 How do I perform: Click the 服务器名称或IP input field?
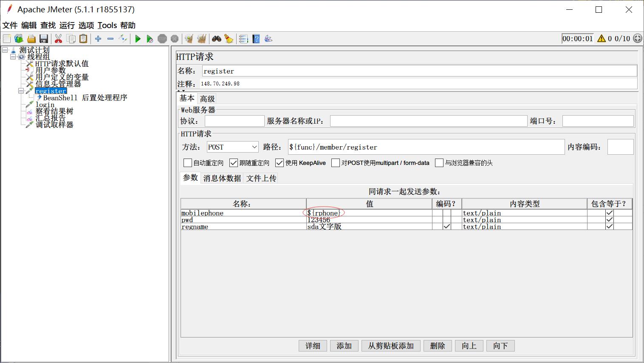point(428,121)
